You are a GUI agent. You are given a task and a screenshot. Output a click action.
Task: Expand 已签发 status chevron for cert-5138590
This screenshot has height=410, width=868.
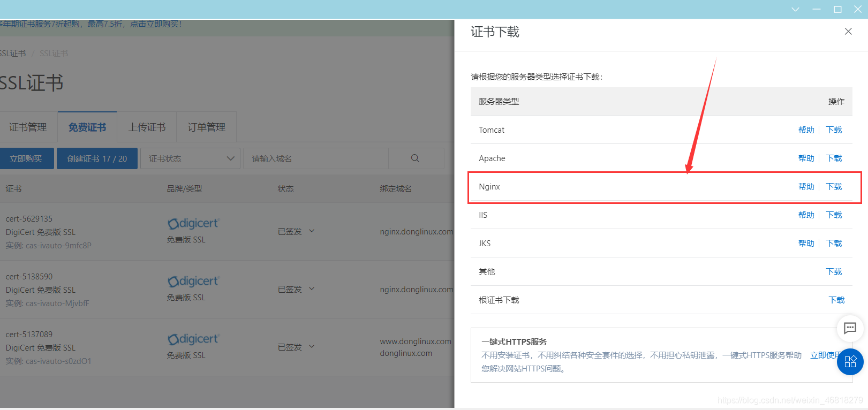click(x=312, y=289)
